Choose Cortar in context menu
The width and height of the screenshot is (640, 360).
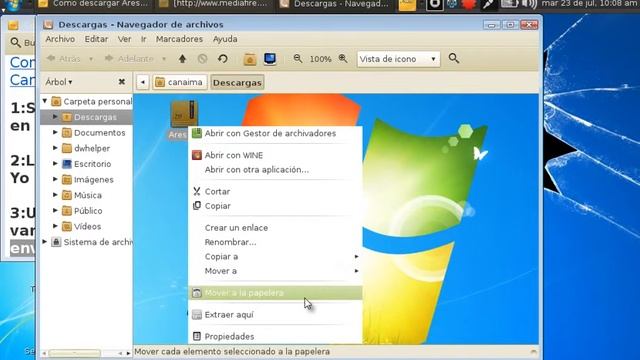[275, 191]
